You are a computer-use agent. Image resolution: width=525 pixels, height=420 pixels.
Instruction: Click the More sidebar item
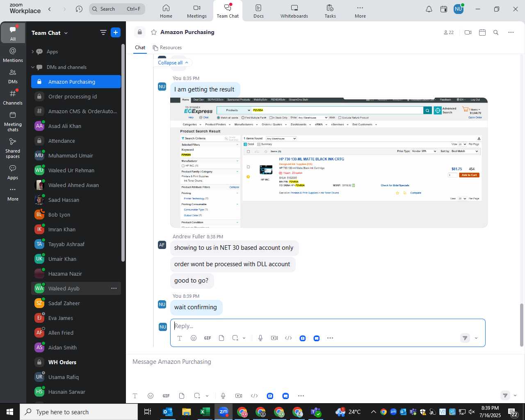(x=13, y=194)
